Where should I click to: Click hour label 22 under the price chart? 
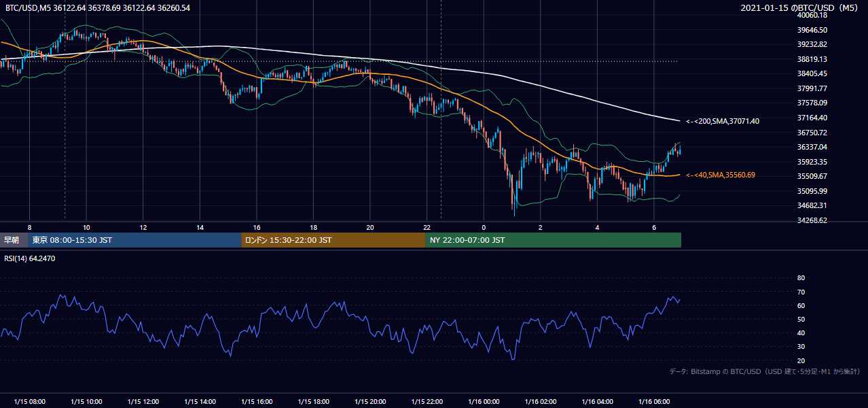[427, 227]
